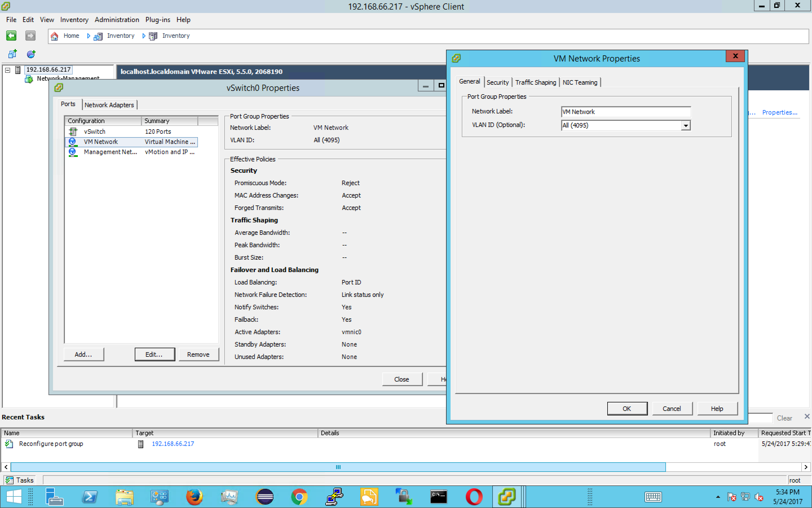The height and width of the screenshot is (508, 812).
Task: Click the Initiated by column header
Action: [734, 433]
